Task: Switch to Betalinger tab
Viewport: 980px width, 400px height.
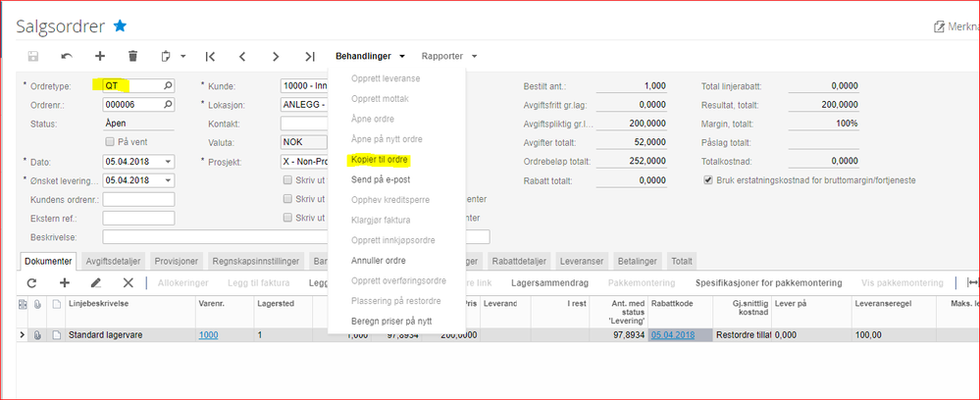Action: click(638, 261)
